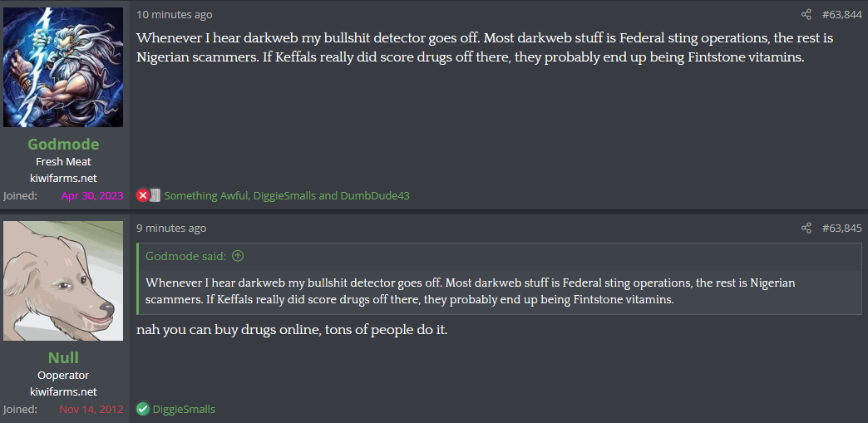The width and height of the screenshot is (868, 423).
Task: Click the green checkmark reaction icon
Action: (143, 409)
